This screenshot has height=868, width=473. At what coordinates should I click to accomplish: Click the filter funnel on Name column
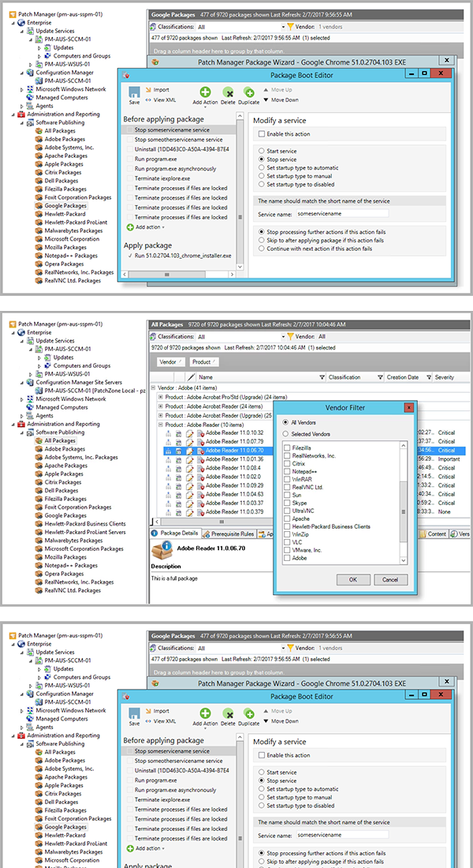pyautogui.click(x=322, y=377)
